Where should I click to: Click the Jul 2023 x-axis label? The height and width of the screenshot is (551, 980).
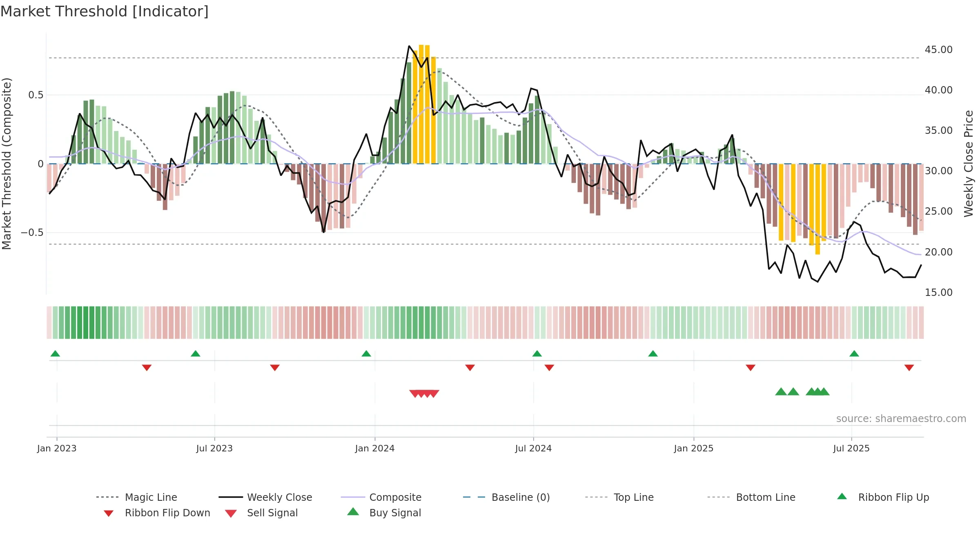pos(214,449)
